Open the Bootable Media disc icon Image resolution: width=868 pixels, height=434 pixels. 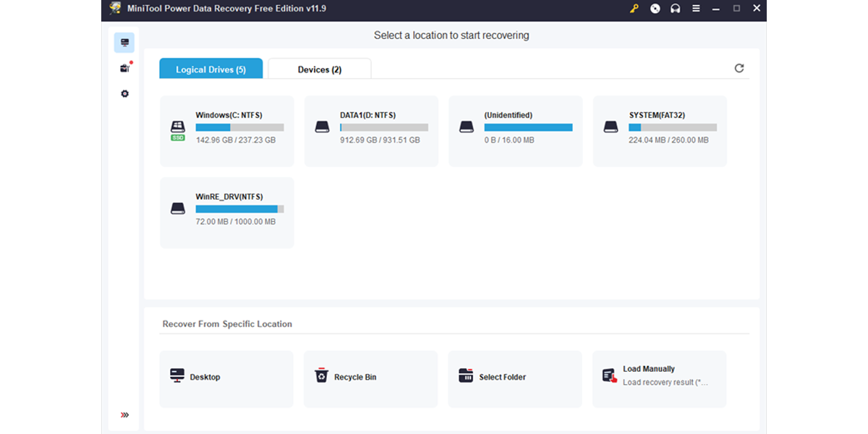[655, 9]
